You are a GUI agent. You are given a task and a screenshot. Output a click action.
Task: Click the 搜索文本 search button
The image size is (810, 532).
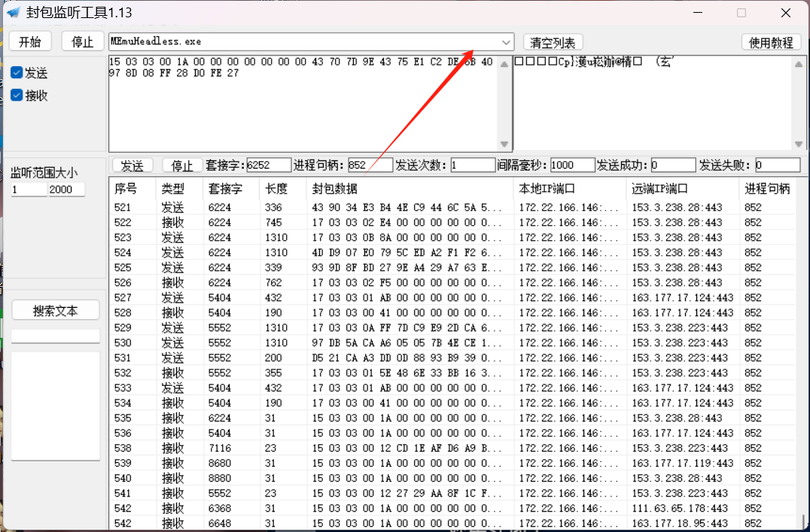coord(55,309)
